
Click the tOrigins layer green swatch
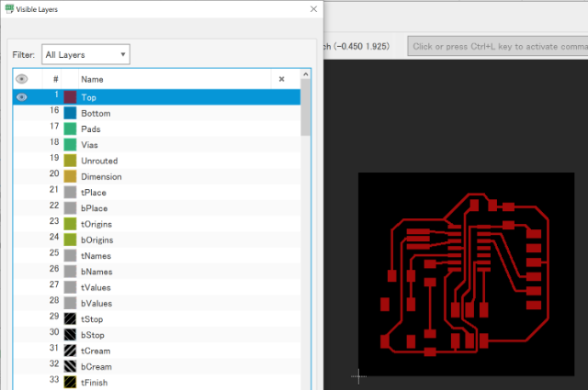[x=70, y=224]
